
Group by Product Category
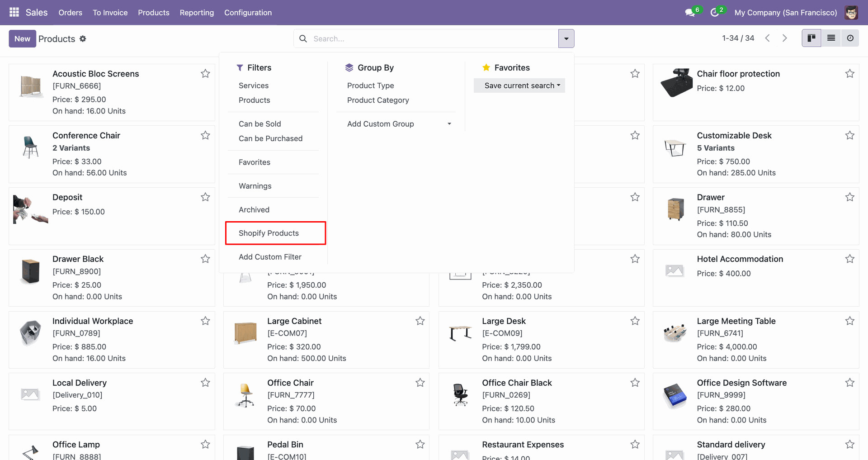click(378, 100)
